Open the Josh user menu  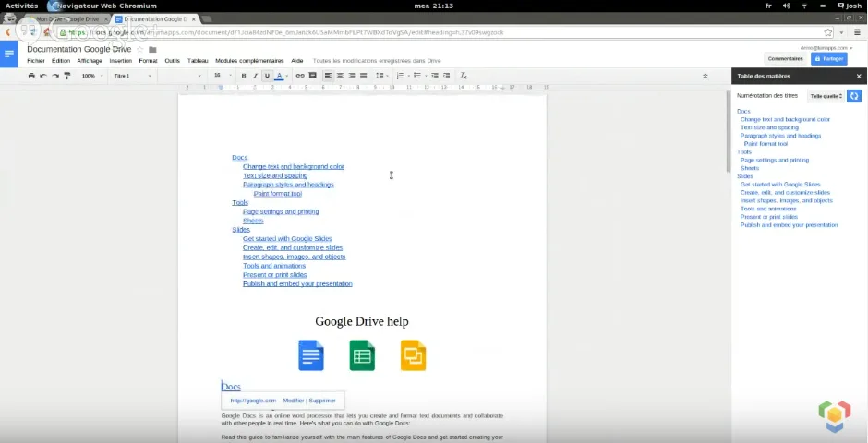850,6
